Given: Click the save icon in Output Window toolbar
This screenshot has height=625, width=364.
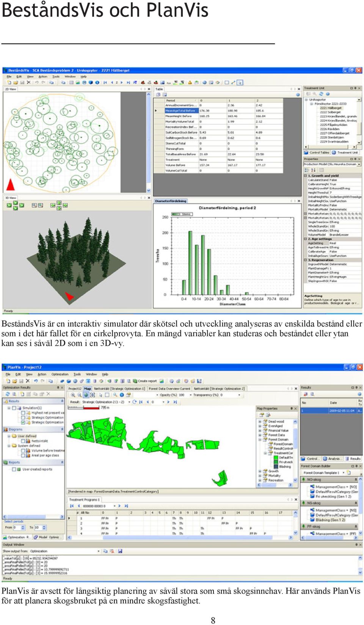Looking at the screenshot, I should point(120,551).
